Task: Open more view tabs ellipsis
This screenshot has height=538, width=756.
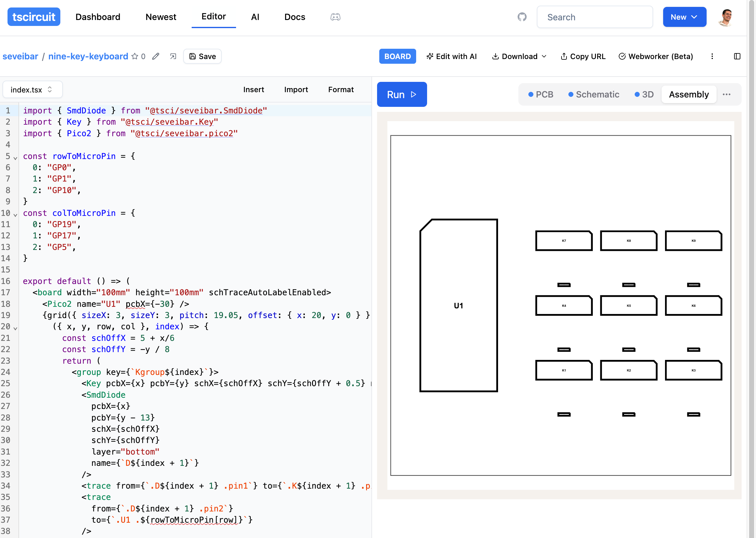Action: [727, 94]
